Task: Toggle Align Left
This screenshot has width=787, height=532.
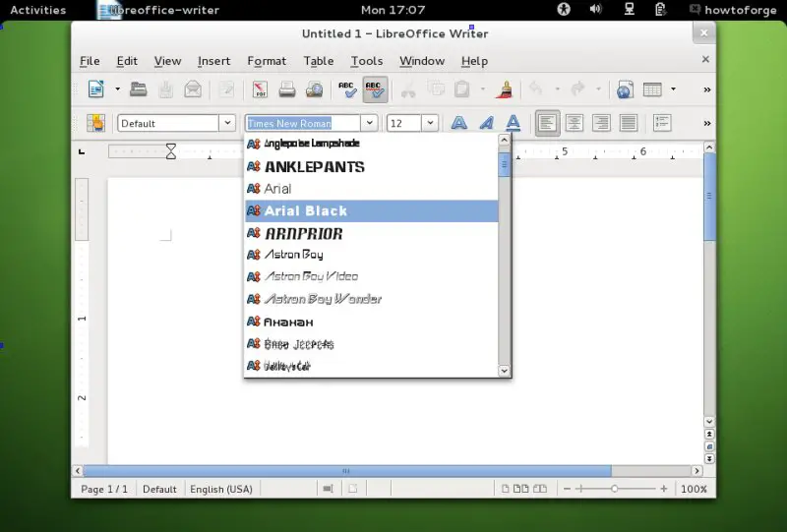Action: 547,123
